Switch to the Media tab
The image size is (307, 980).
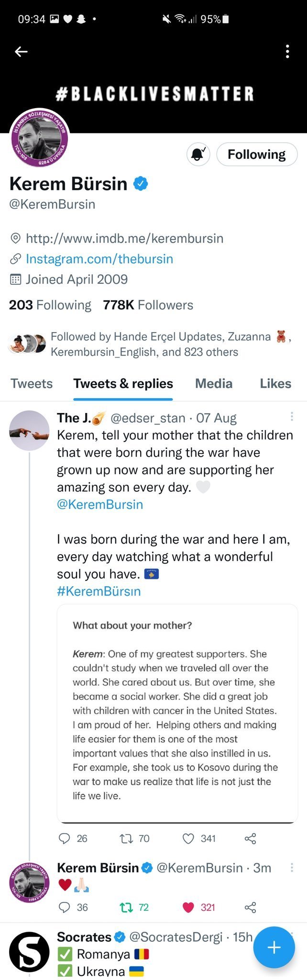pyautogui.click(x=214, y=384)
